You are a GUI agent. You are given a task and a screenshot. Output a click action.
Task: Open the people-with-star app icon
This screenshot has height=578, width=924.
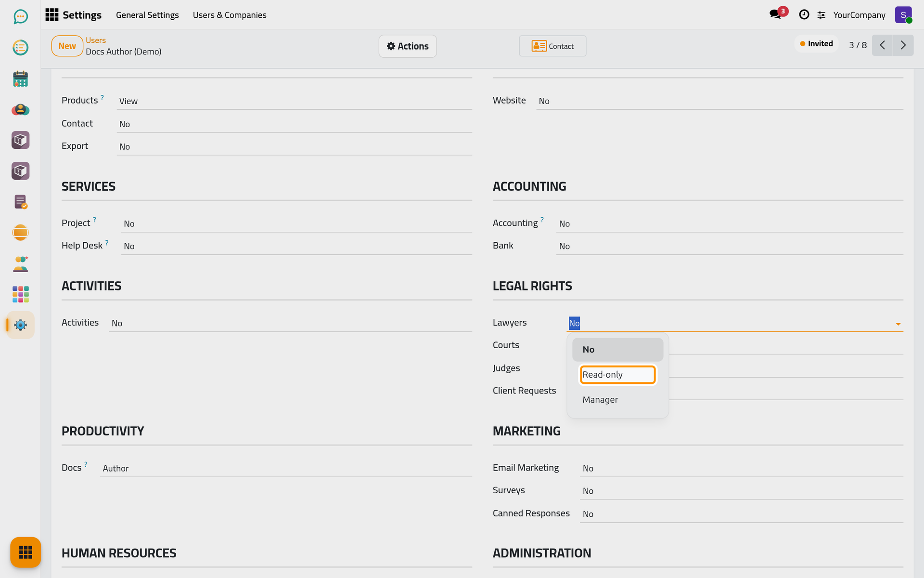20,263
